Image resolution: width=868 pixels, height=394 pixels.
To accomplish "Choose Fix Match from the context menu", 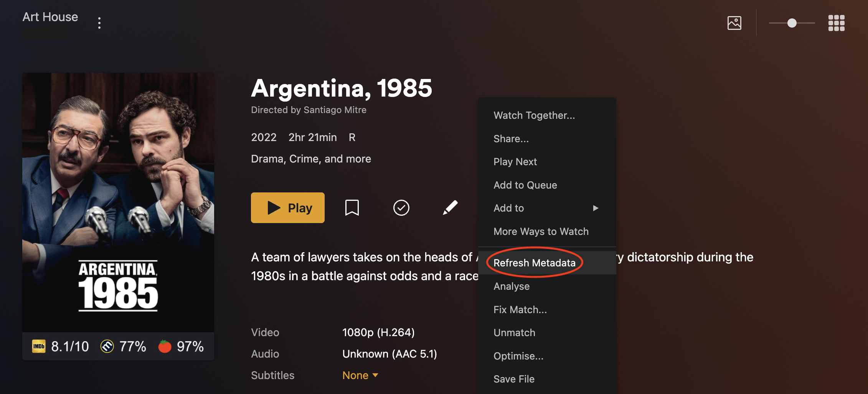I will coord(520,310).
